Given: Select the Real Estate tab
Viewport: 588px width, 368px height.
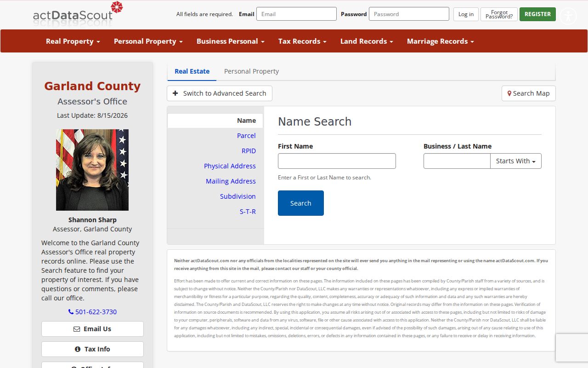Looking at the screenshot, I should pos(192,71).
